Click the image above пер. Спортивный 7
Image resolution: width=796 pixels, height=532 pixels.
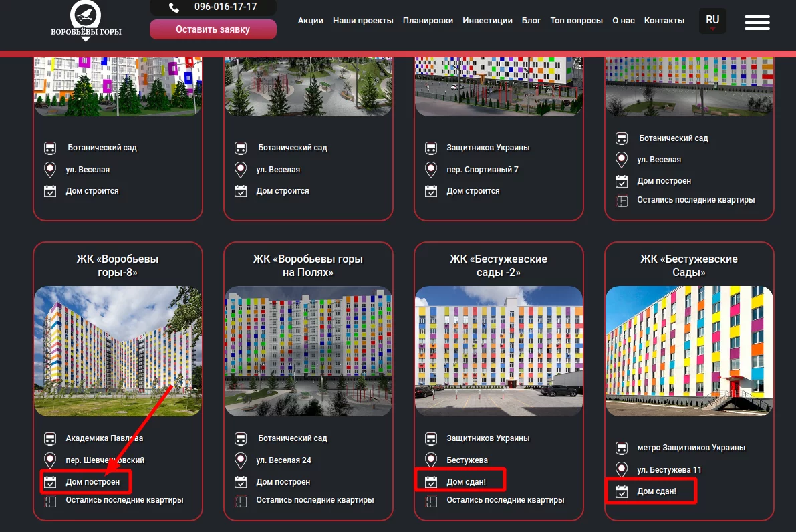click(499, 86)
